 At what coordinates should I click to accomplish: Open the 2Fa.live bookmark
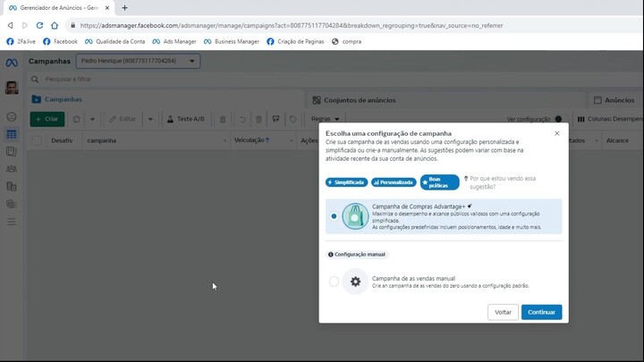(21, 41)
